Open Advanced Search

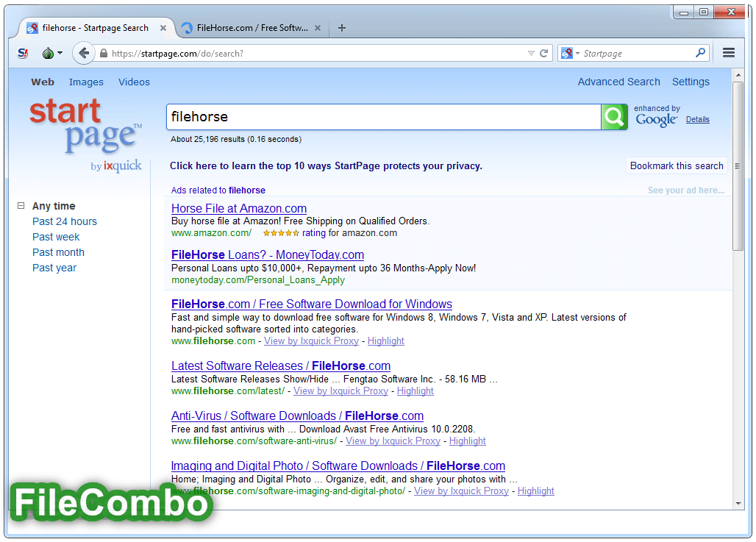pos(618,82)
